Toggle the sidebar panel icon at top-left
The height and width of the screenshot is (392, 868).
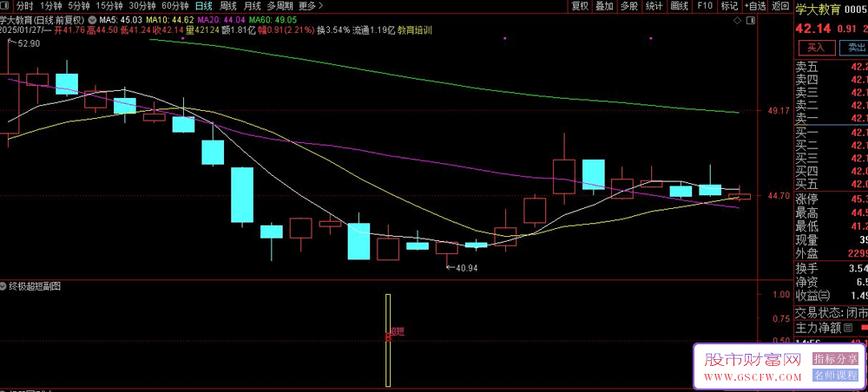click(x=5, y=7)
